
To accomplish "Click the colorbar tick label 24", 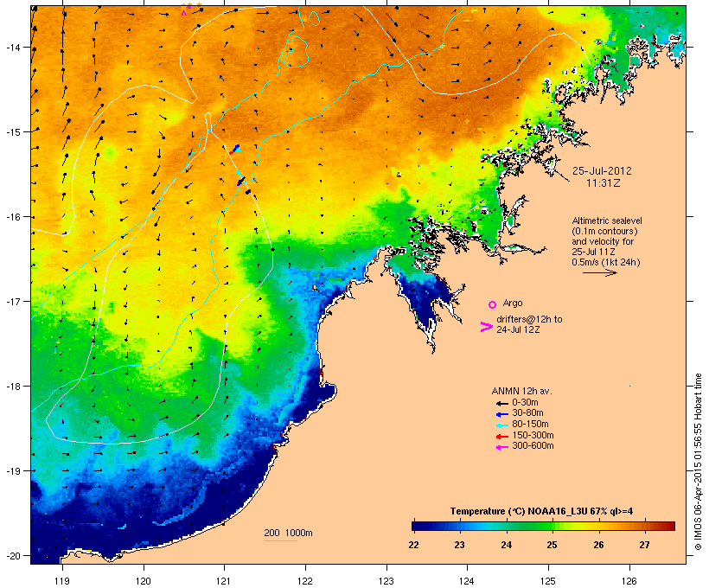I will [507, 545].
